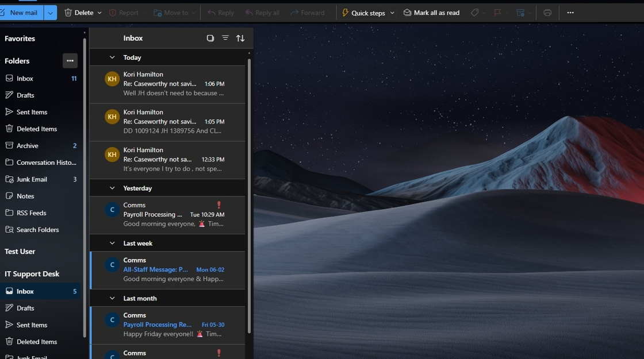Expand the Delete options arrow
This screenshot has height=359, width=644.
tap(99, 13)
